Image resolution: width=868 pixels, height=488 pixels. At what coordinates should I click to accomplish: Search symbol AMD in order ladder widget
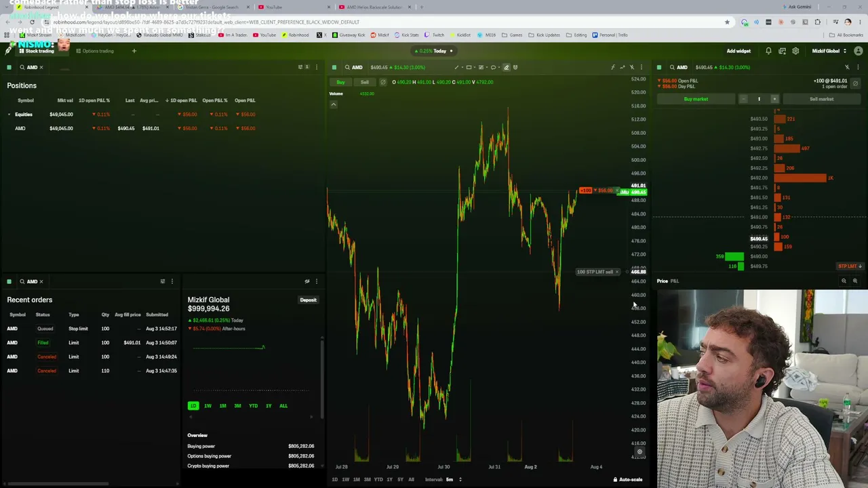678,67
